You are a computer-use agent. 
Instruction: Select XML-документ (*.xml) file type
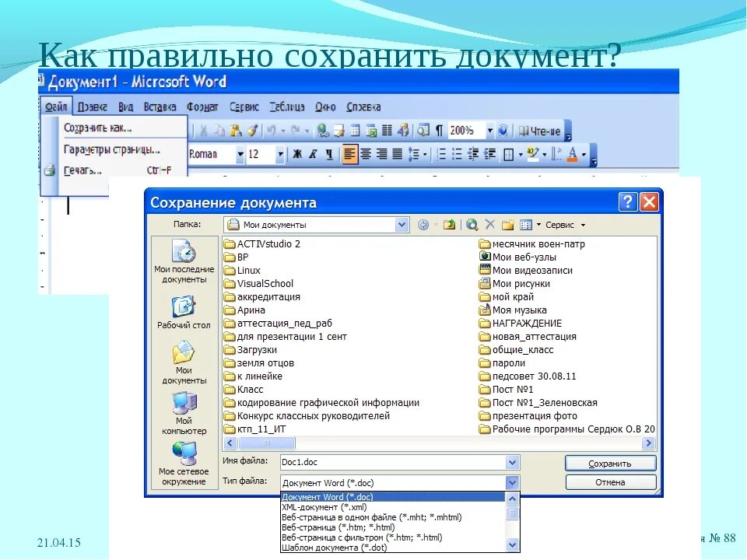[x=392, y=507]
